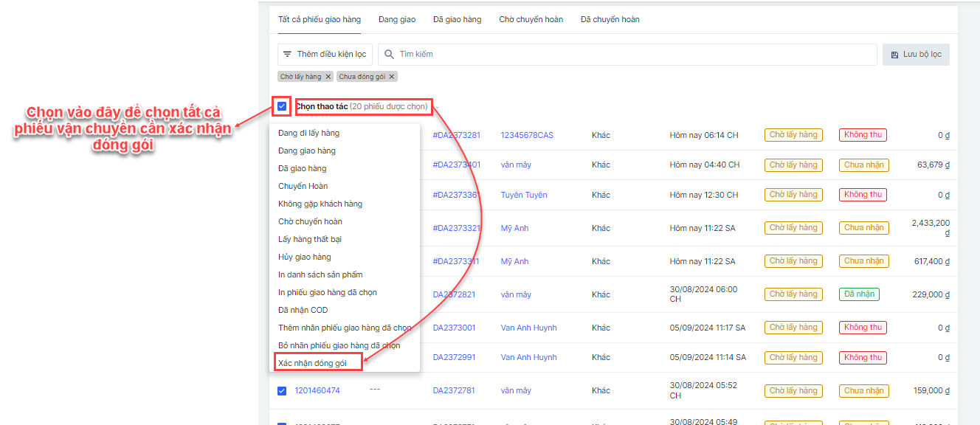980x425 pixels.
Task: Click the green "Đã nhận" status badge
Action: pos(859,294)
